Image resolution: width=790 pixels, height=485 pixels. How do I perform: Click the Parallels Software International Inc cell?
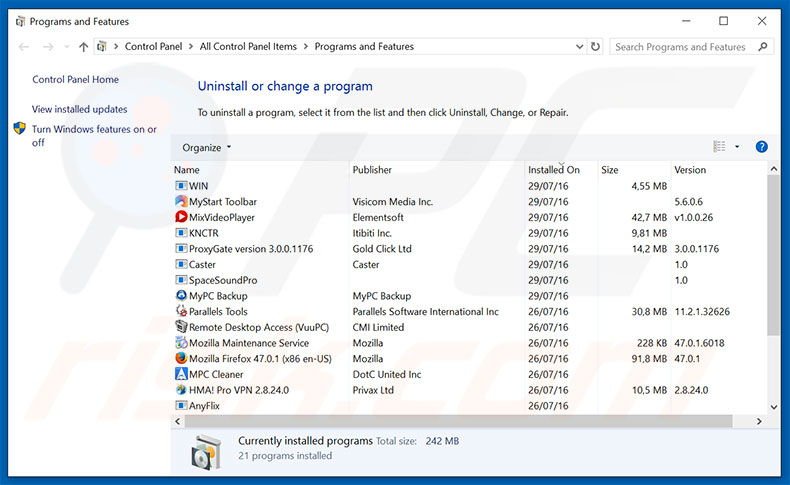point(425,311)
